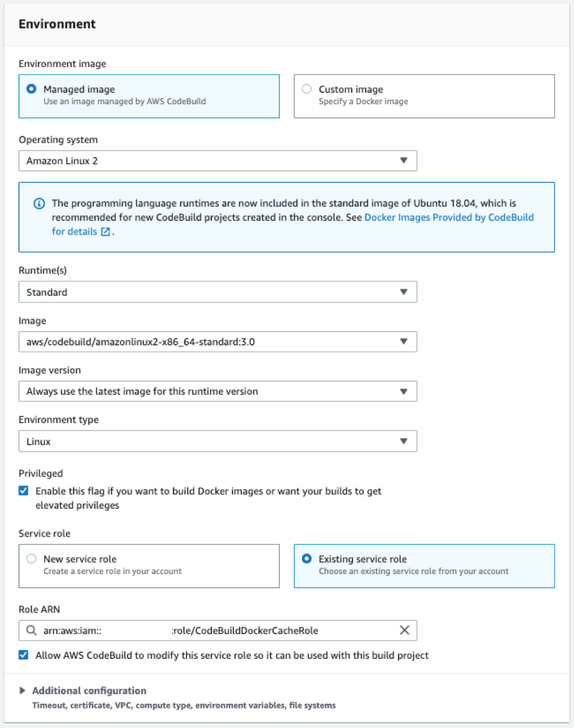Open the Docker Images Provided by CodeBuild link
The height and width of the screenshot is (728, 574).
click(x=449, y=217)
